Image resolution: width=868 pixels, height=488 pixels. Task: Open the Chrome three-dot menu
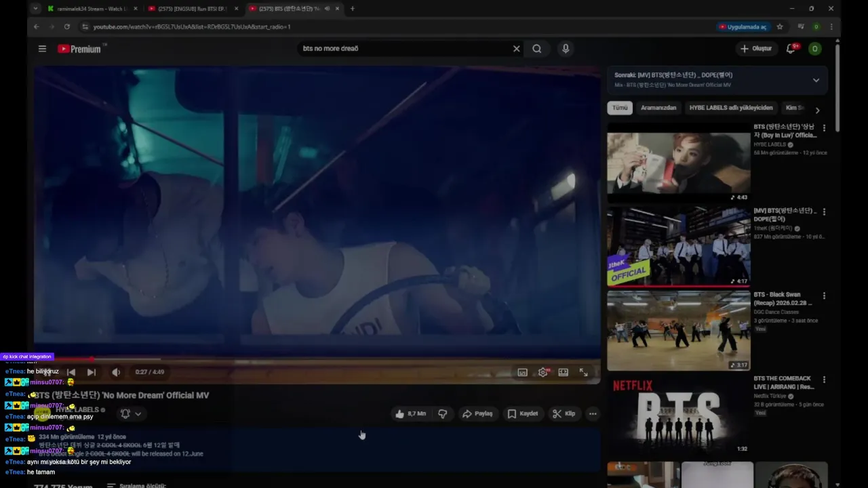click(831, 26)
